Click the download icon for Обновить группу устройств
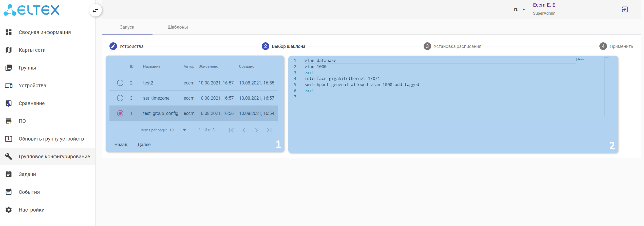Screen dimensions: 644x226 [x=9, y=139]
